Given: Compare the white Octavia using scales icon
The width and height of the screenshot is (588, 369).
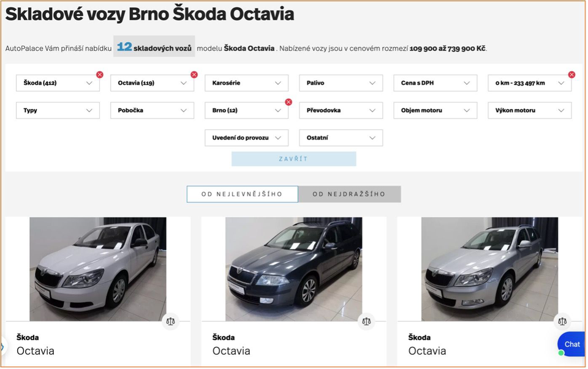Looking at the screenshot, I should pos(170,321).
